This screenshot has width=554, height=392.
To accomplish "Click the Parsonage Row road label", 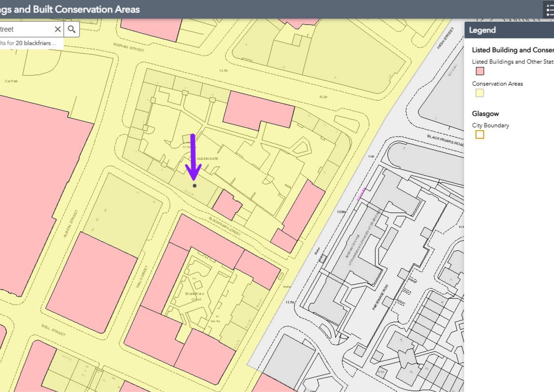I will 380,297.
